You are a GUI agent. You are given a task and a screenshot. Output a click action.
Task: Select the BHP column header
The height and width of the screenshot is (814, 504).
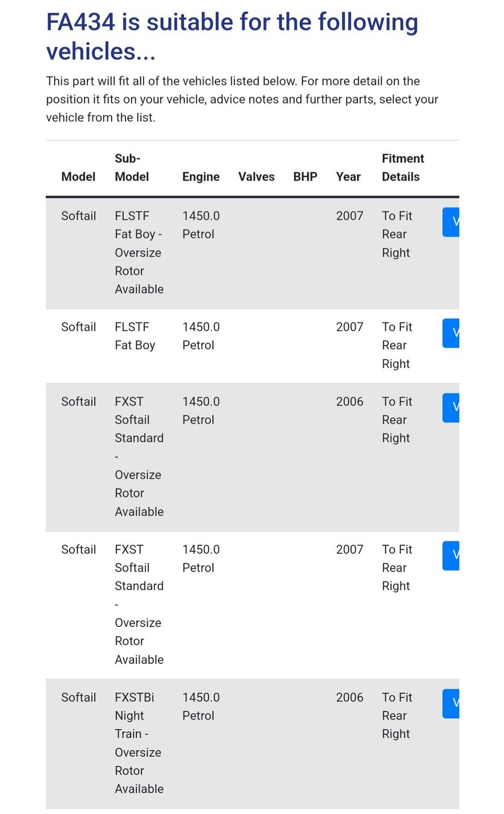pyautogui.click(x=305, y=177)
